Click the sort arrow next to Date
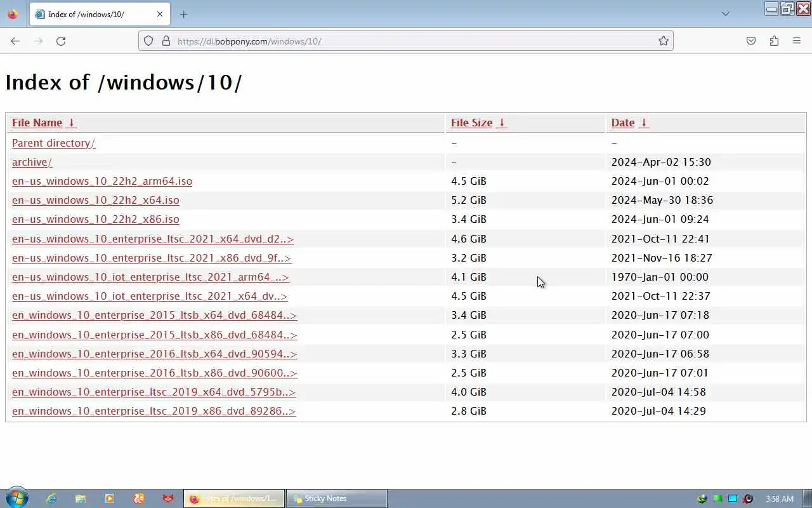 [x=643, y=123]
